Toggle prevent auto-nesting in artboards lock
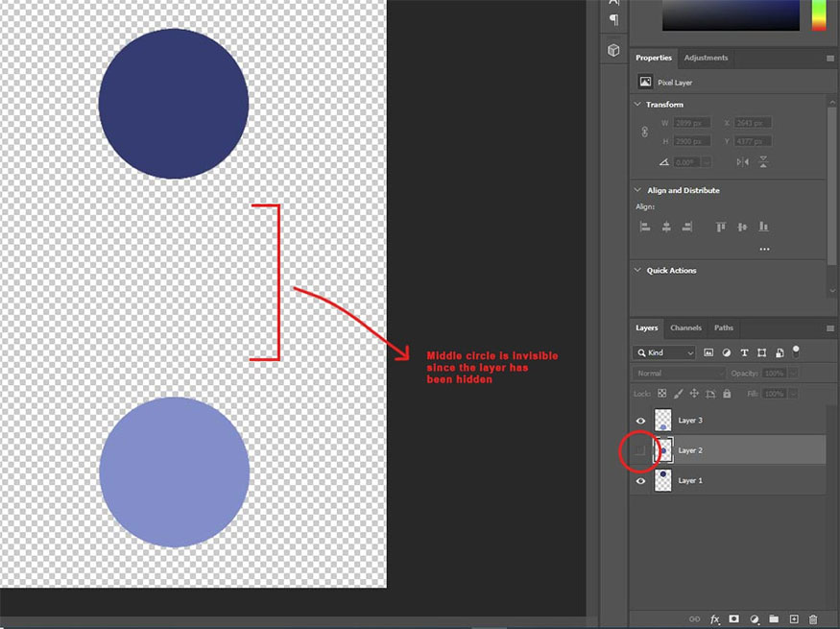This screenshot has width=840, height=629. tap(710, 394)
